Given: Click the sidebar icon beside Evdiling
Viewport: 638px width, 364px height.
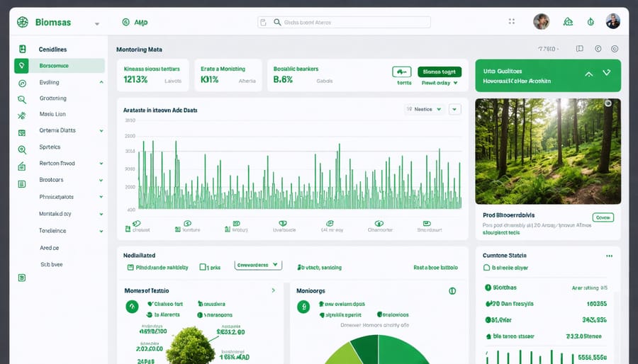Looking at the screenshot, I should coord(22,84).
